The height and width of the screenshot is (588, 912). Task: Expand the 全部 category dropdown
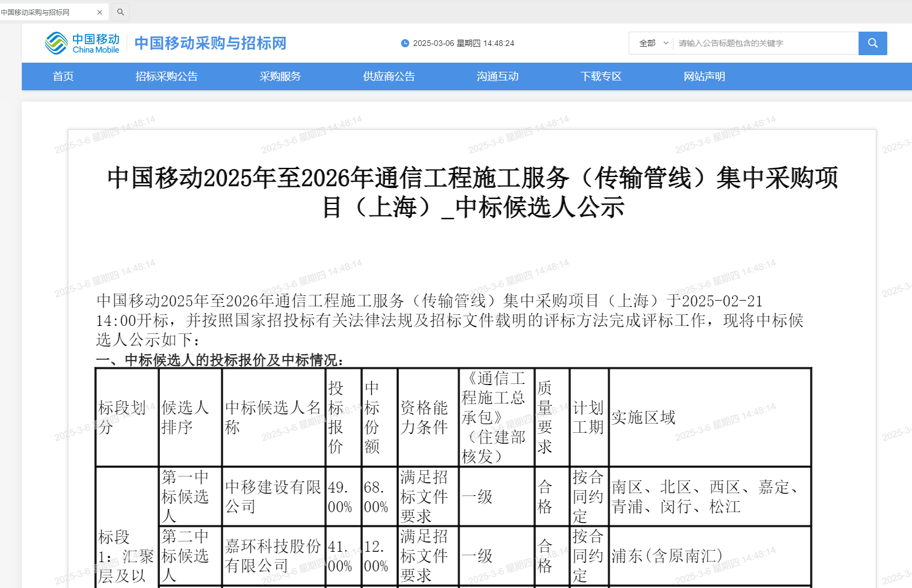pyautogui.click(x=654, y=43)
